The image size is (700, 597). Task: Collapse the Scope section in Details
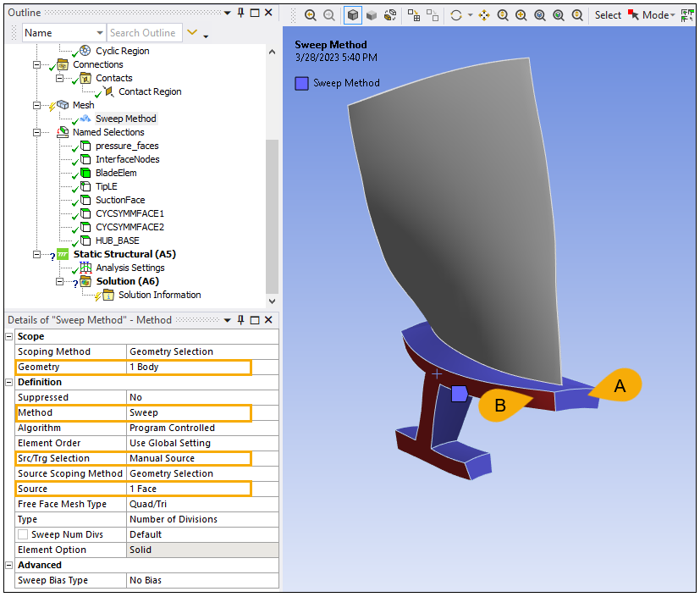(9, 336)
